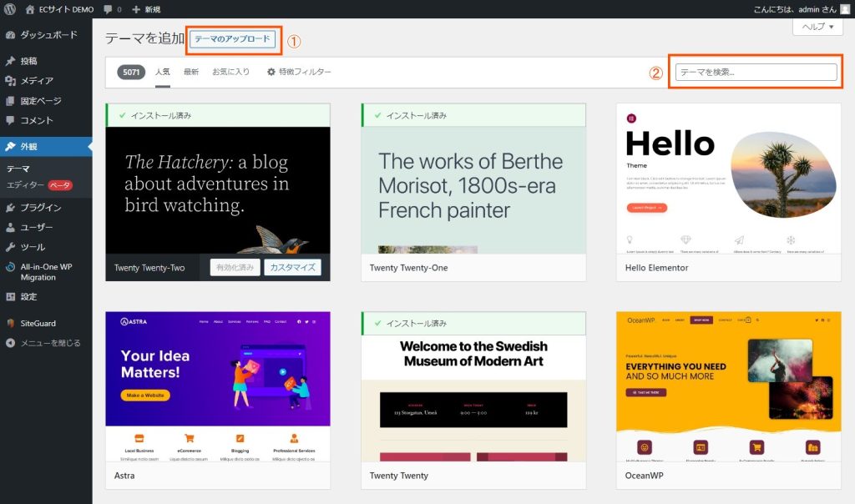Select the Astra theme thumbnail
This screenshot has height=504, width=855.
pos(218,386)
